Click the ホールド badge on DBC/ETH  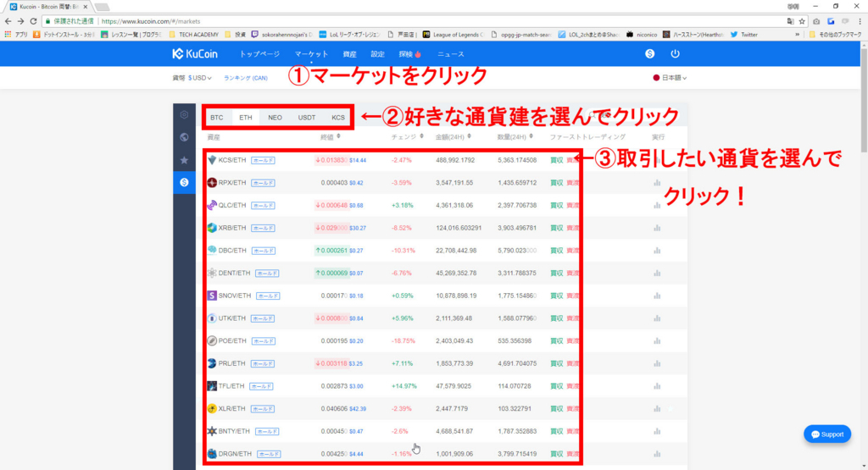[264, 251]
